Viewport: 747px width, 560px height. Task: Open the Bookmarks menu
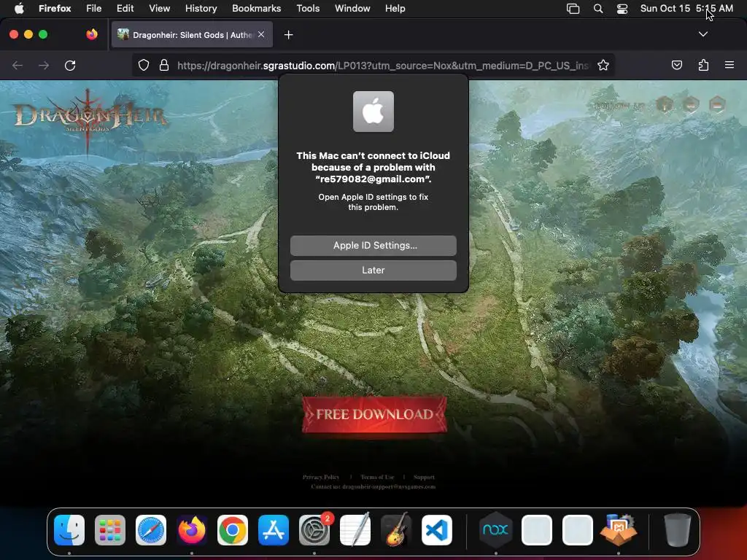tap(256, 9)
